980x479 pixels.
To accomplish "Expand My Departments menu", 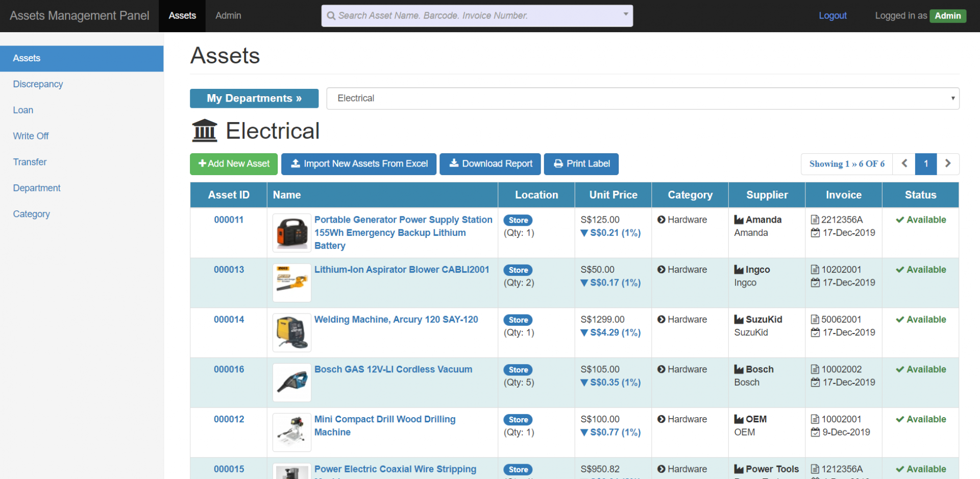I will pyautogui.click(x=254, y=98).
